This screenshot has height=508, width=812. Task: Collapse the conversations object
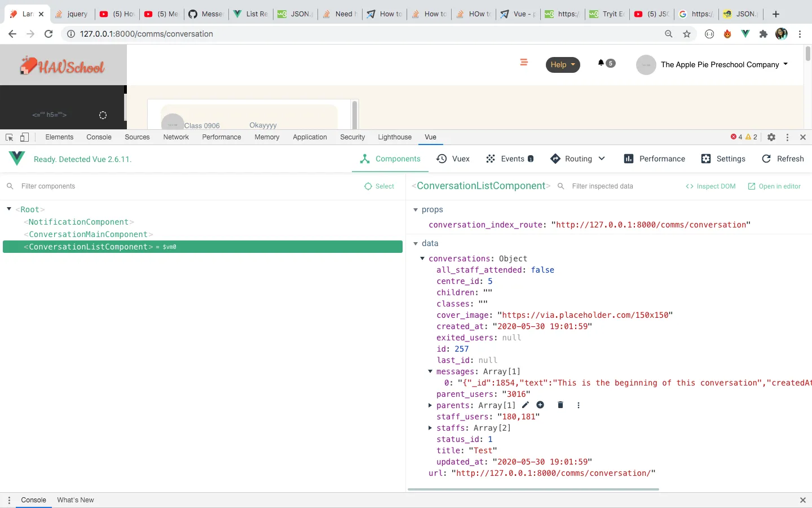(x=422, y=259)
